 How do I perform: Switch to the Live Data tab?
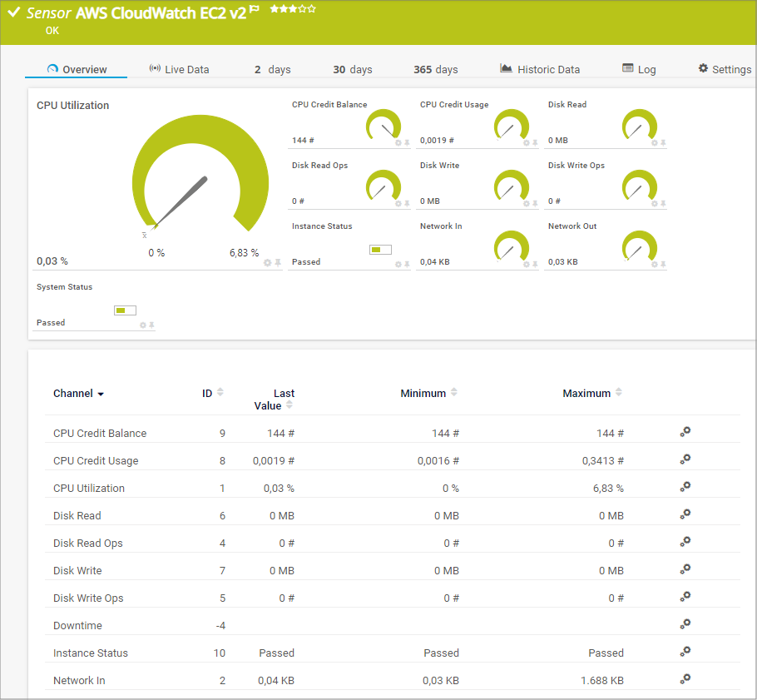(x=179, y=69)
